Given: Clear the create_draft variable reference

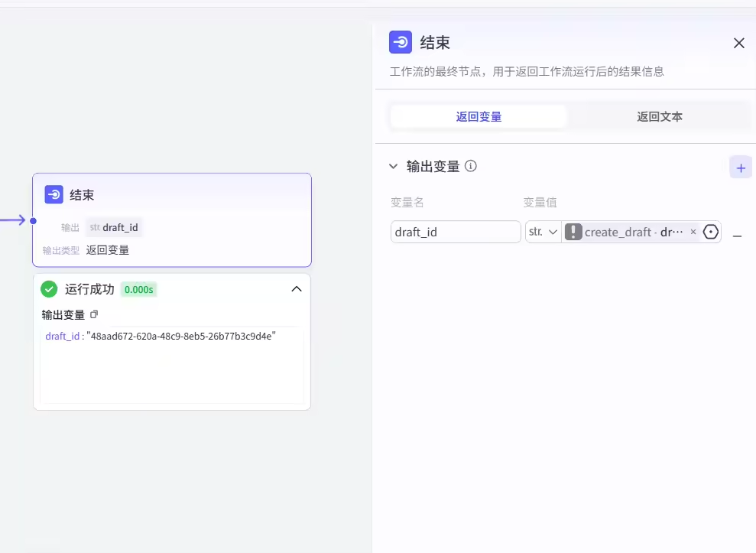Looking at the screenshot, I should [693, 232].
